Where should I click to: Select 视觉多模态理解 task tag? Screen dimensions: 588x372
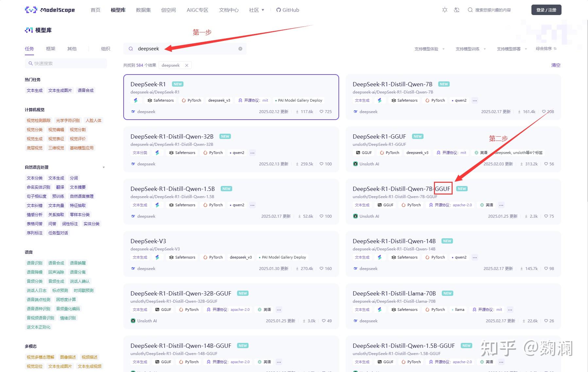coord(41,357)
